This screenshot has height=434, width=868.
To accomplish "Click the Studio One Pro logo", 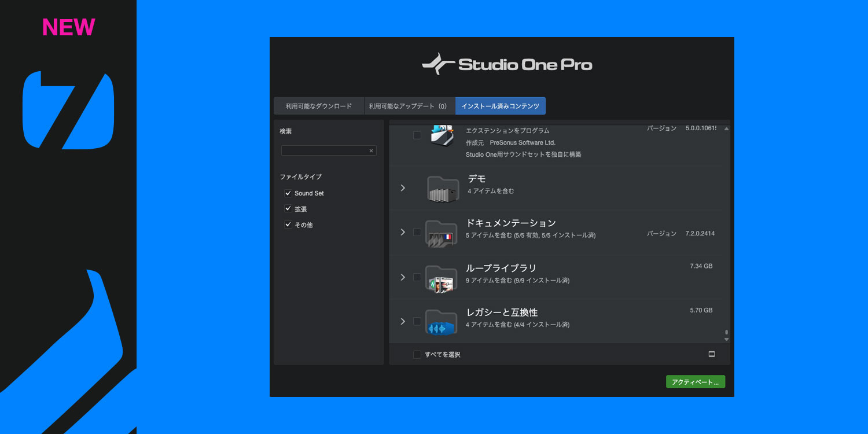I will pyautogui.click(x=507, y=64).
